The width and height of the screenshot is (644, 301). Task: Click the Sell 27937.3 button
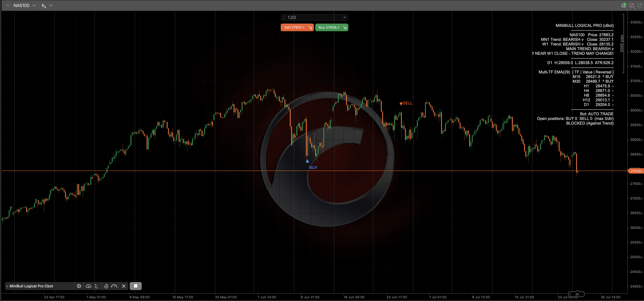(x=297, y=27)
